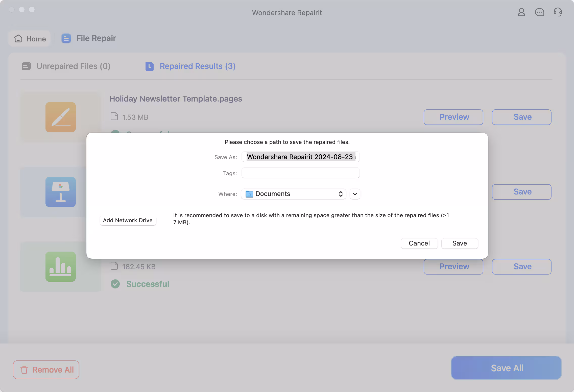Screen dimensions: 574x392
Task: Click the green Successful checkmark icon
Action: 115,284
